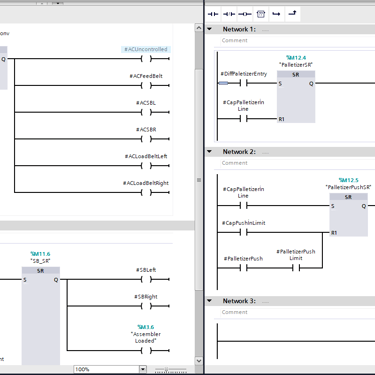
Task: Select the #PalletizerPush contact
Action: (243, 268)
